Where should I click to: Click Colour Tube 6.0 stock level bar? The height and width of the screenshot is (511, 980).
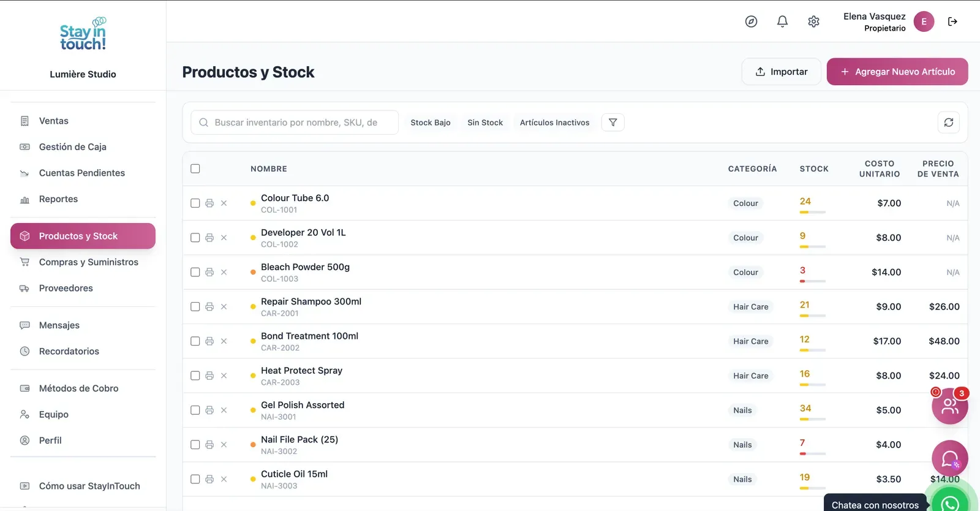[813, 212]
